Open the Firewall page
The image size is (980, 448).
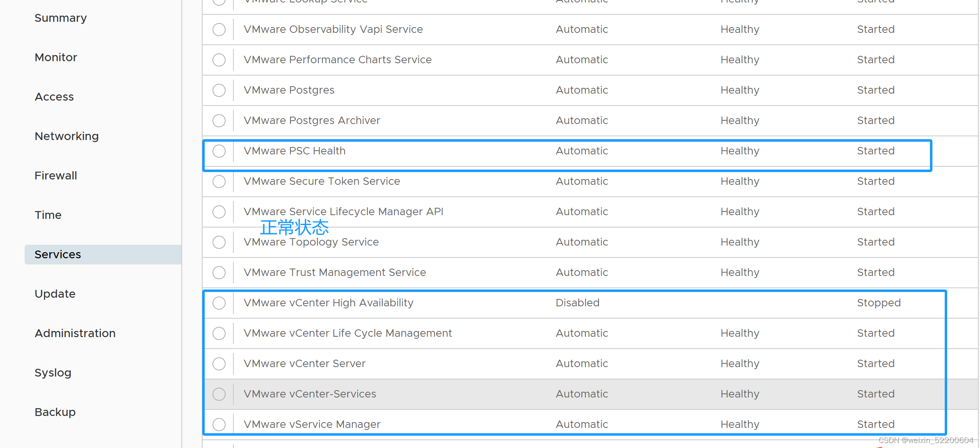tap(56, 176)
